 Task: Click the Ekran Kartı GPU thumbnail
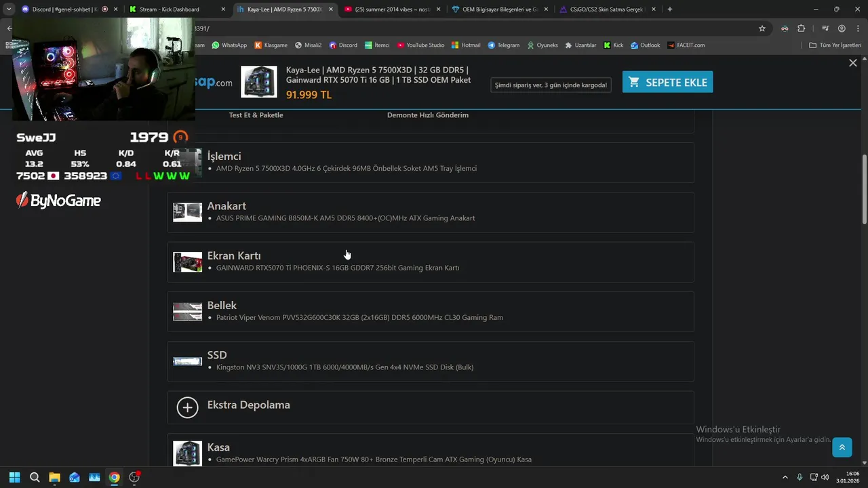[x=187, y=262]
